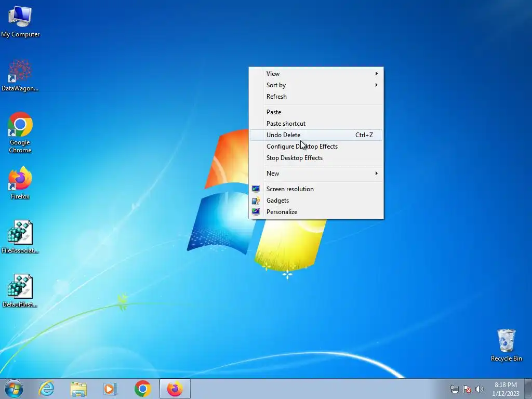532x399 pixels.
Task: Select the Google Chrome desktop shortcut
Action: point(20,132)
